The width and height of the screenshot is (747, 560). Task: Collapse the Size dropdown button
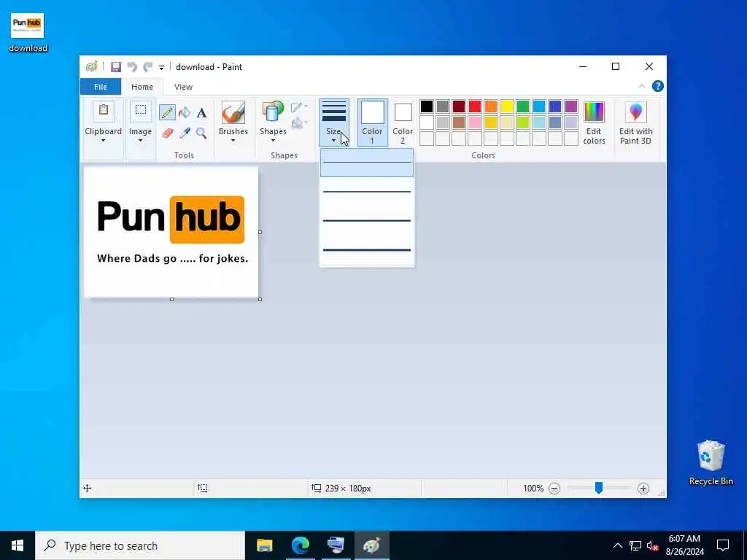click(x=333, y=122)
